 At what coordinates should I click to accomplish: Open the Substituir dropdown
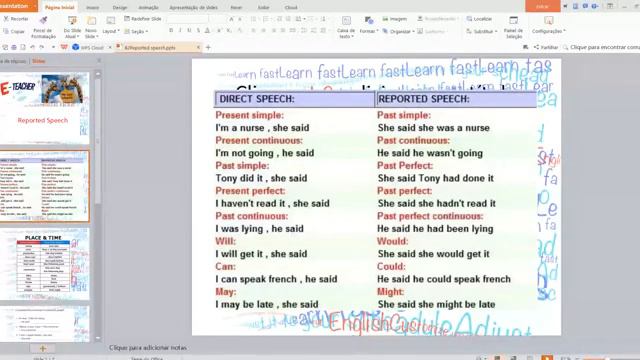coord(482,31)
